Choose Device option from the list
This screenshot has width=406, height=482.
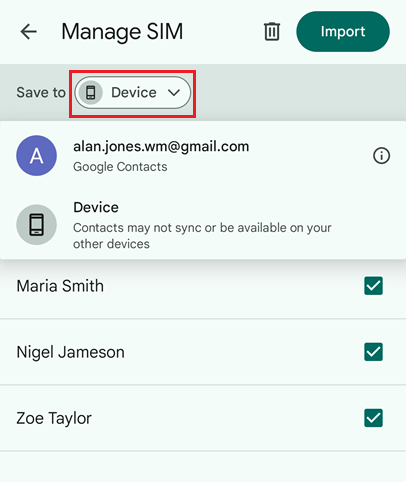(203, 225)
